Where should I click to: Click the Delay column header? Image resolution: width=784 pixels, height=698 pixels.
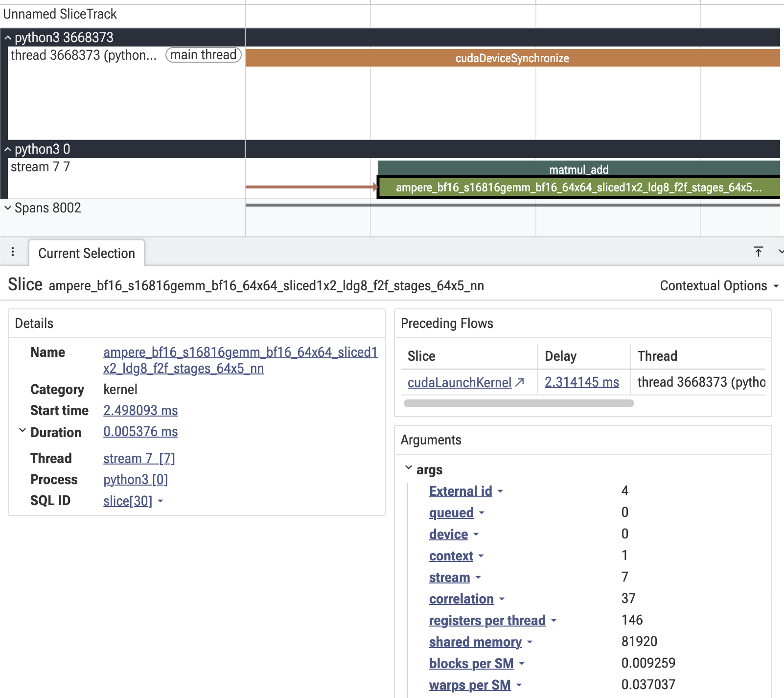click(x=561, y=356)
